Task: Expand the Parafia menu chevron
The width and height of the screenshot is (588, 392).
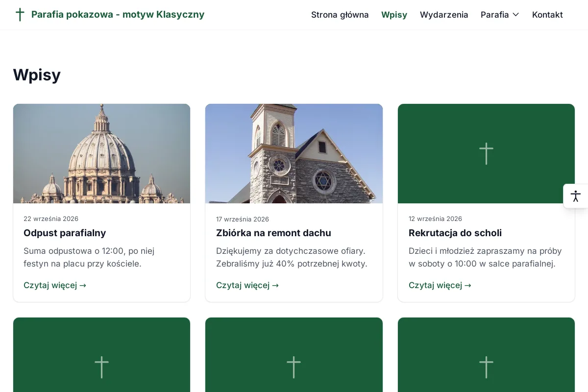Action: coord(515,15)
